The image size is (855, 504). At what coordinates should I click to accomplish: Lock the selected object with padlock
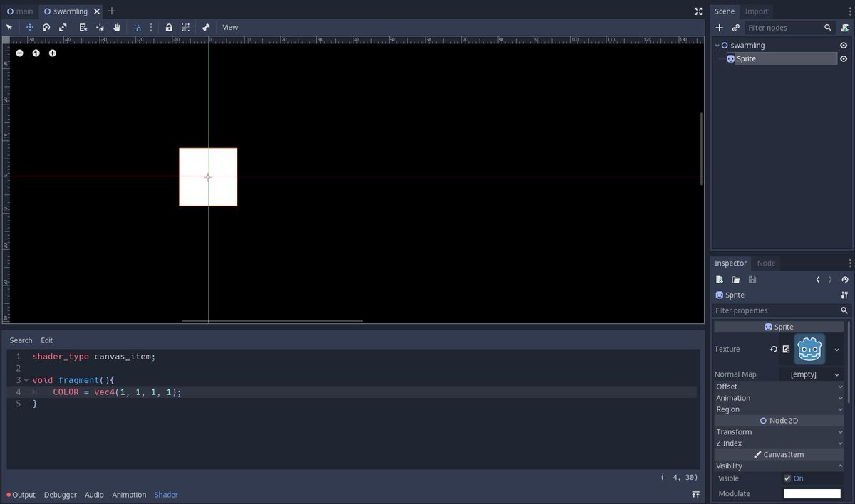point(169,27)
